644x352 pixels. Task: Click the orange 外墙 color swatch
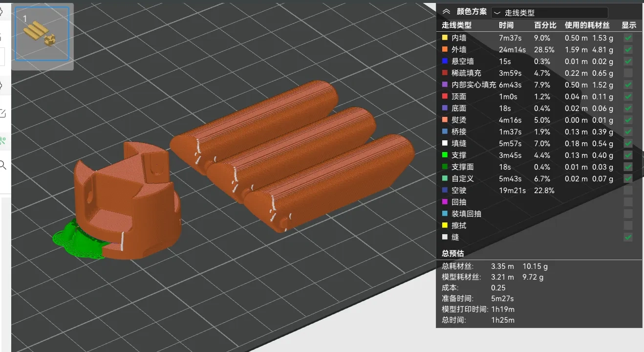pyautogui.click(x=445, y=49)
